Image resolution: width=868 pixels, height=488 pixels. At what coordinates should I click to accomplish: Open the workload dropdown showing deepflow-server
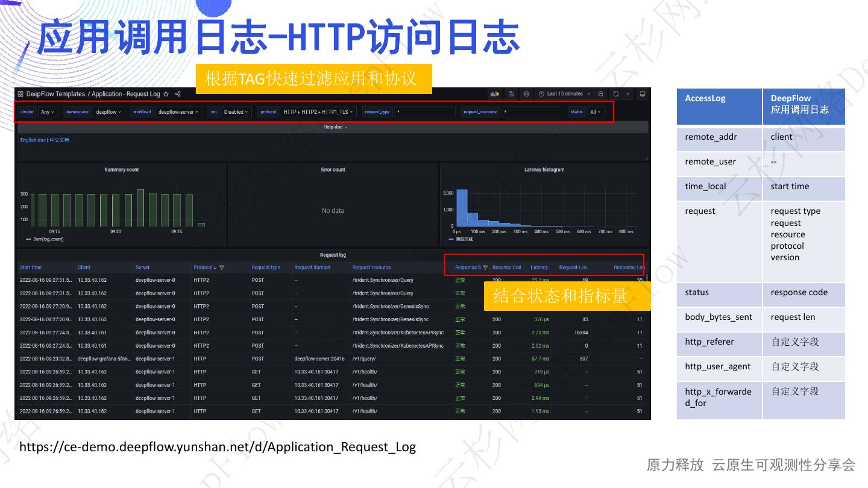click(x=178, y=112)
